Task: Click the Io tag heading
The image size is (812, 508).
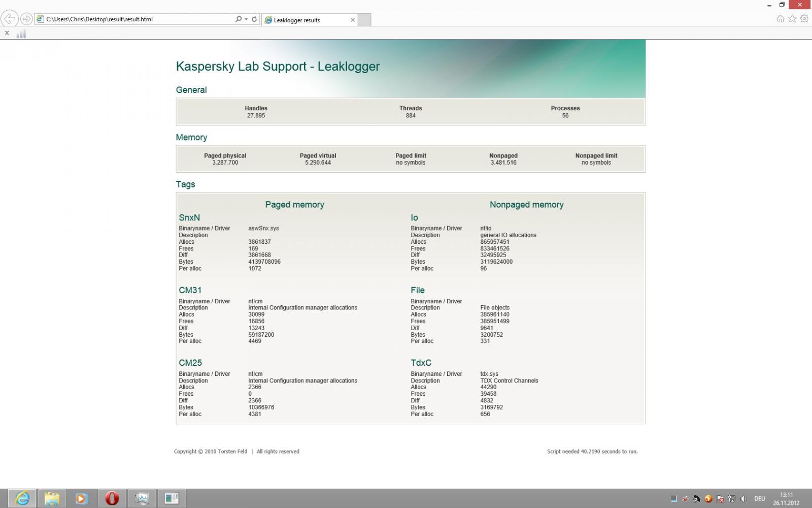Action: [x=414, y=218]
